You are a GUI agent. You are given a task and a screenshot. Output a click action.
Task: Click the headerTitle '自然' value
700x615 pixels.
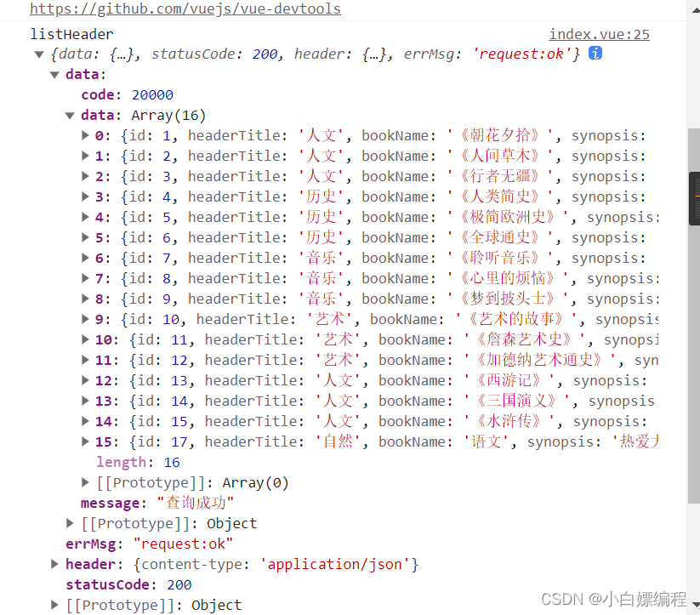coord(338,441)
